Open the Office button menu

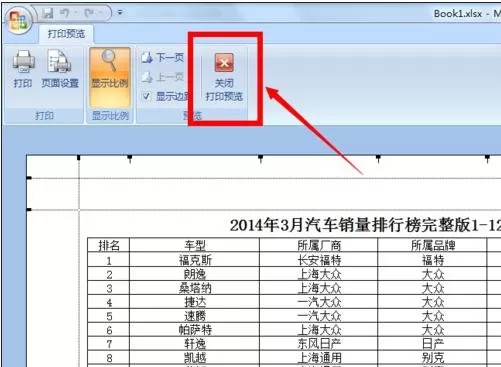pos(19,20)
